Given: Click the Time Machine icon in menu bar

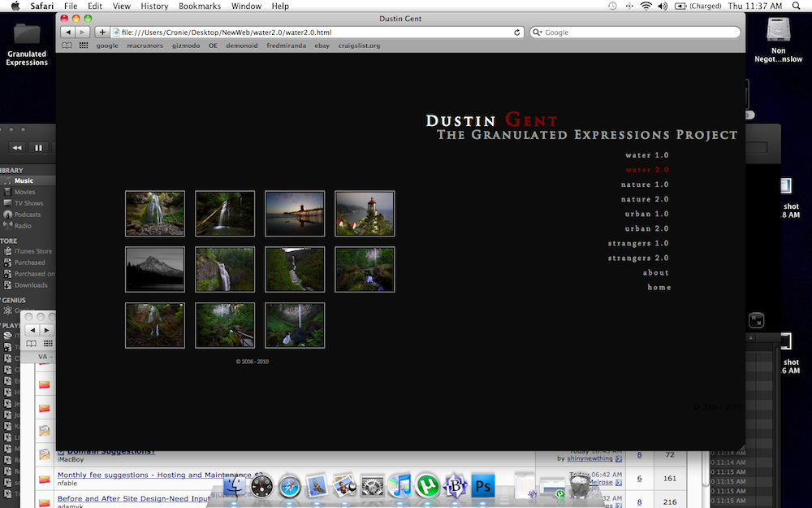Looking at the screenshot, I should coord(612,6).
